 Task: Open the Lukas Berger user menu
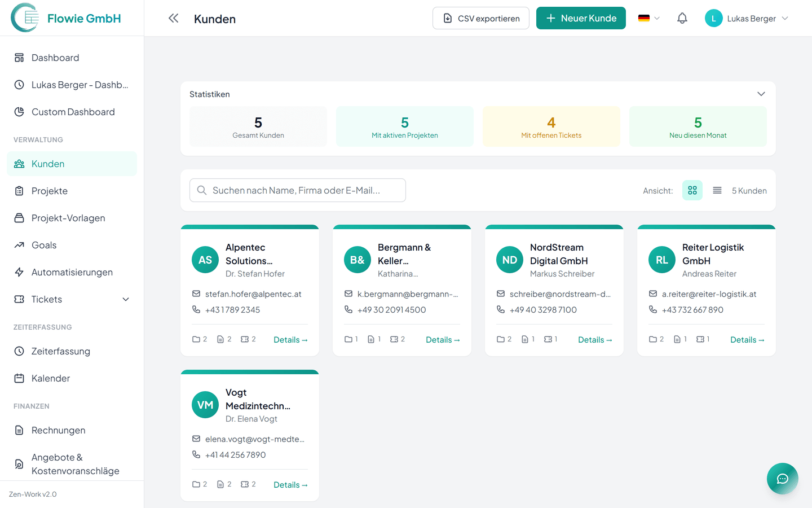click(747, 19)
